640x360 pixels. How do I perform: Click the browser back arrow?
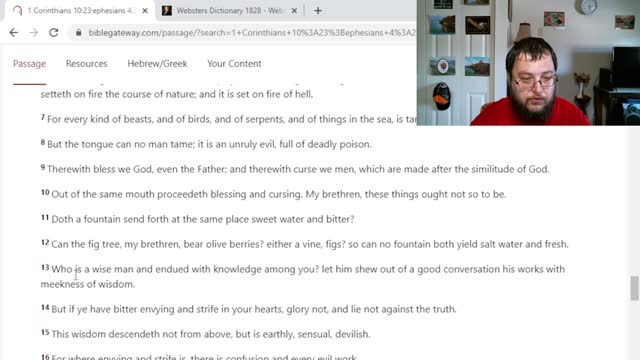tap(14, 33)
